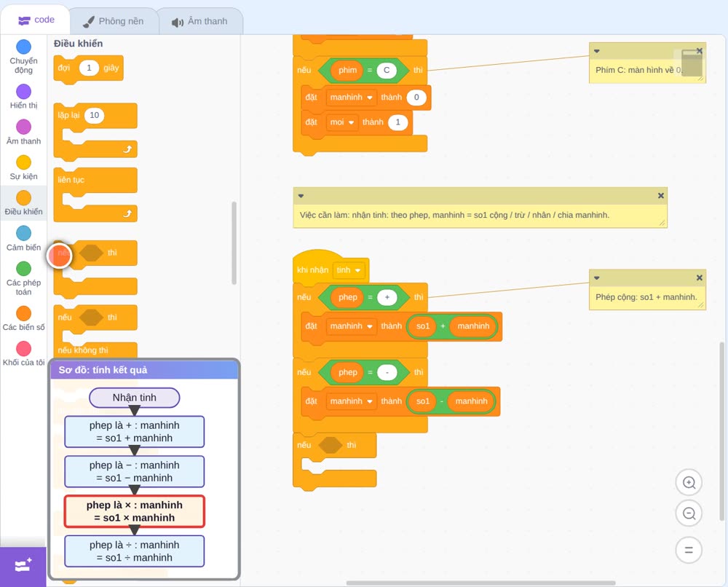The image size is (728, 587).
Task: Click the 'phep là ÷ : manhinh = so1 ÷ manhinh' step
Action: coord(134,551)
